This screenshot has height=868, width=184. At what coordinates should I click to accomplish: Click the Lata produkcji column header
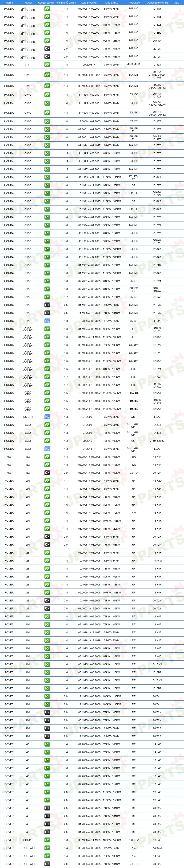(89, 2)
